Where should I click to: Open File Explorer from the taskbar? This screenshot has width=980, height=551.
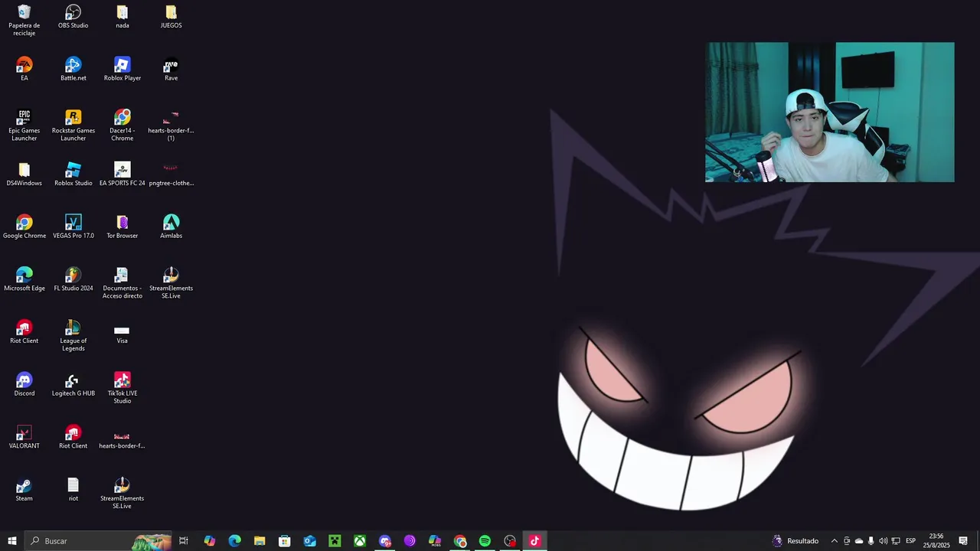tap(260, 541)
